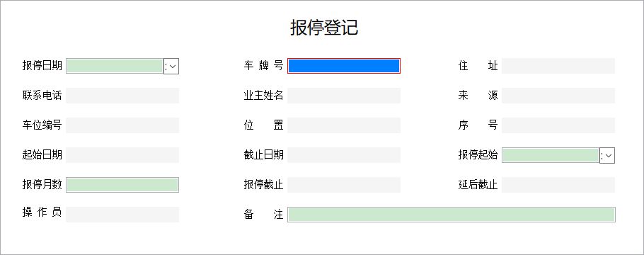Open the 报停起始 date dropdown arrow
The image size is (644, 255).
pyautogui.click(x=609, y=155)
